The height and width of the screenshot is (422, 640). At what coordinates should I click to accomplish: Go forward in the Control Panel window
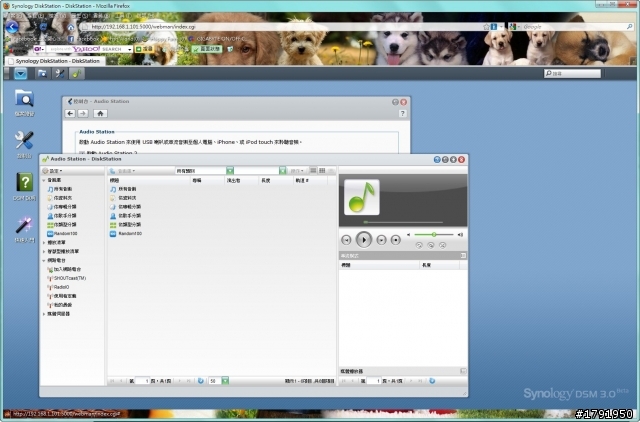coord(83,113)
